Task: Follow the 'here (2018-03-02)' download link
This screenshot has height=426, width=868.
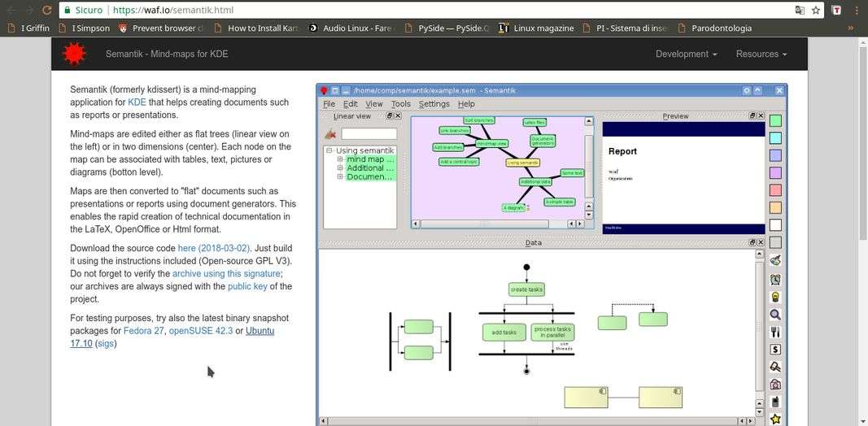Action: (x=215, y=248)
